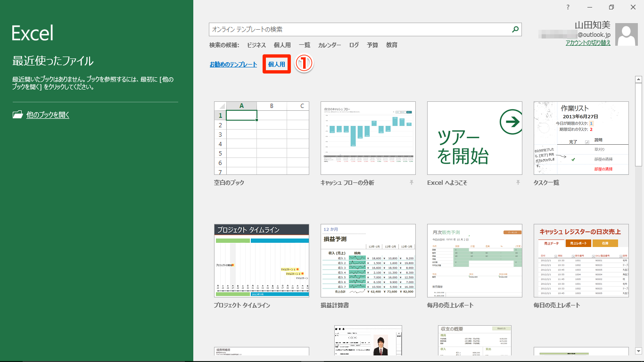Click the 検索の候補: label
Image resolution: width=644 pixels, height=362 pixels.
pyautogui.click(x=224, y=45)
